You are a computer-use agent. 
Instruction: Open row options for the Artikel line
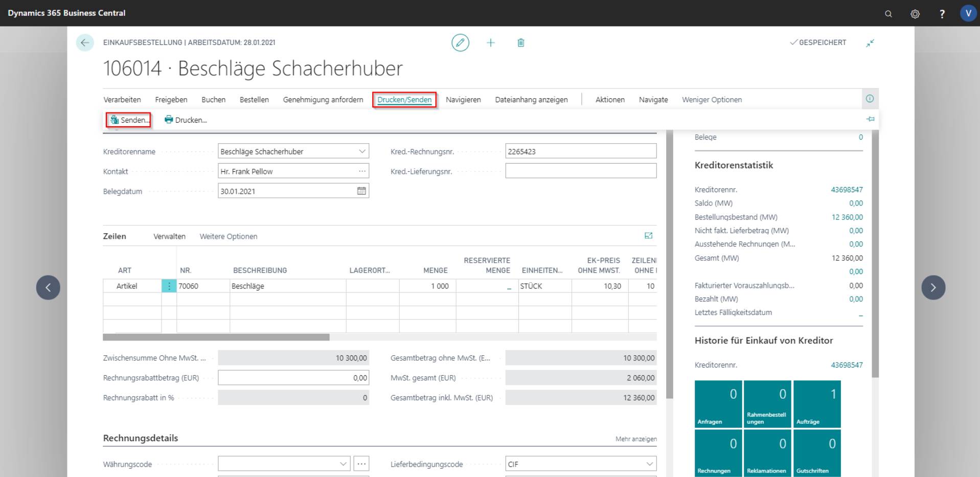169,286
